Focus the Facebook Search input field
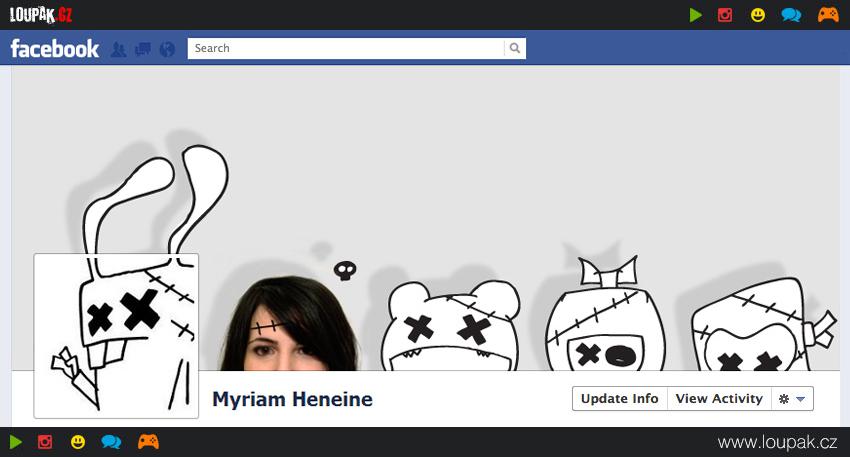This screenshot has height=457, width=850. click(346, 48)
